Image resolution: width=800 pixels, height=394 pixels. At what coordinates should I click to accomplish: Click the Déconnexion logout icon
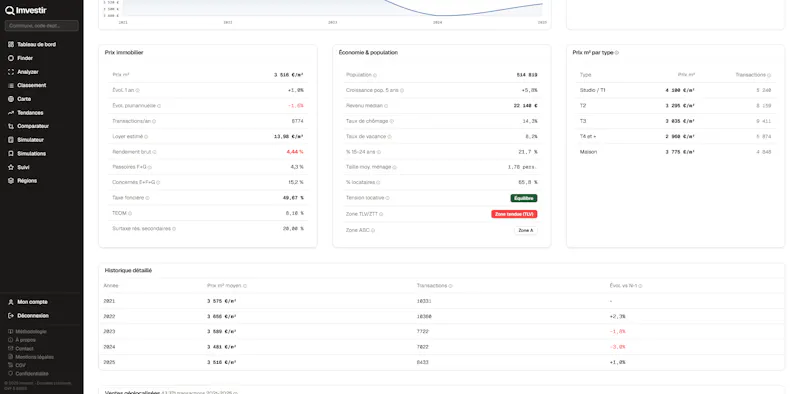(x=11, y=316)
